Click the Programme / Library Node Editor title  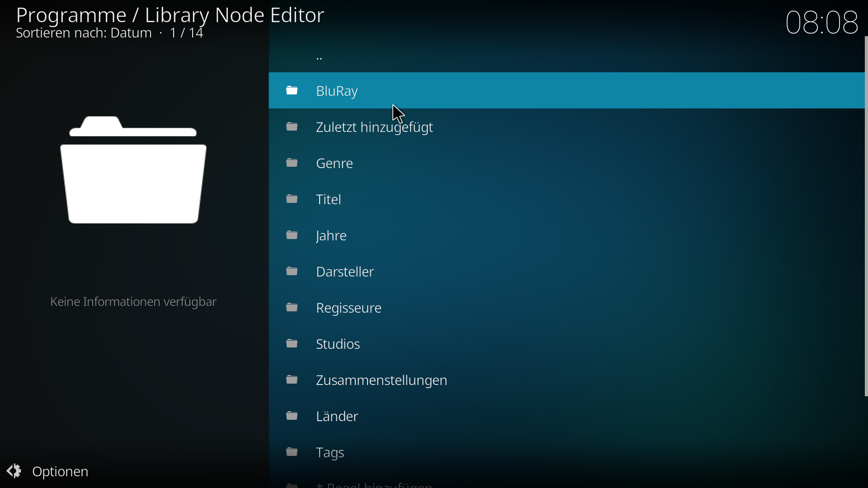point(170,15)
